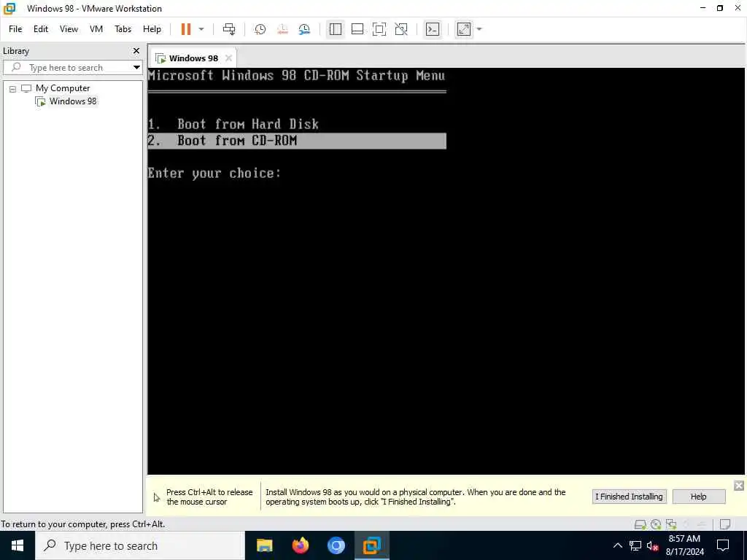Click the I Finished Installing button
This screenshot has height=560, width=747.
tap(629, 497)
